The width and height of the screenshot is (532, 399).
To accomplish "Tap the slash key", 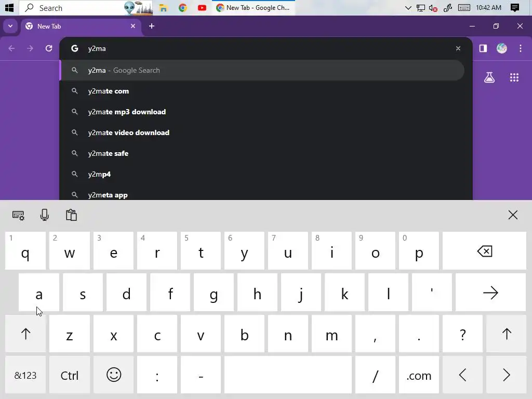I will pos(375,375).
